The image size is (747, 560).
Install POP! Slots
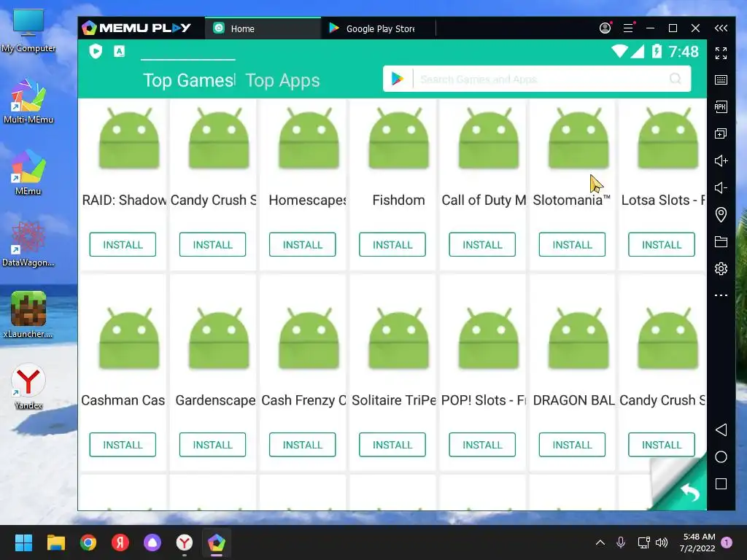pos(482,445)
